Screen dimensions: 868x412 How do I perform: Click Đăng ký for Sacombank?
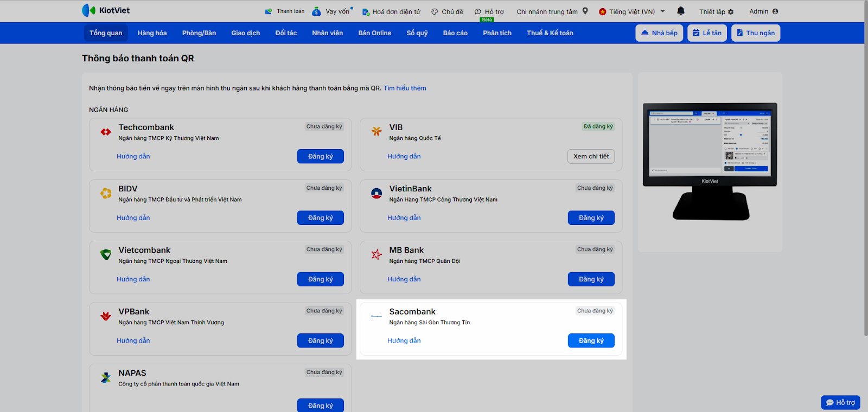[x=591, y=340]
